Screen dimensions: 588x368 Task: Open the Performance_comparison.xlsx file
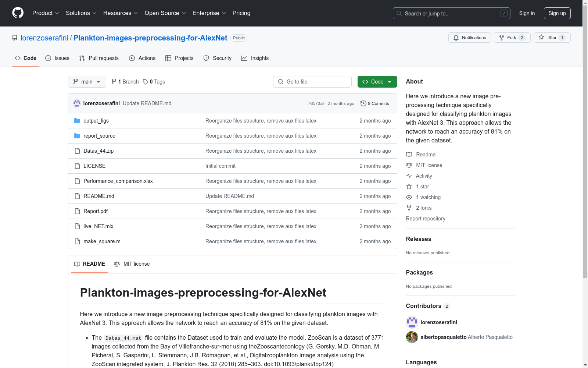(118, 181)
